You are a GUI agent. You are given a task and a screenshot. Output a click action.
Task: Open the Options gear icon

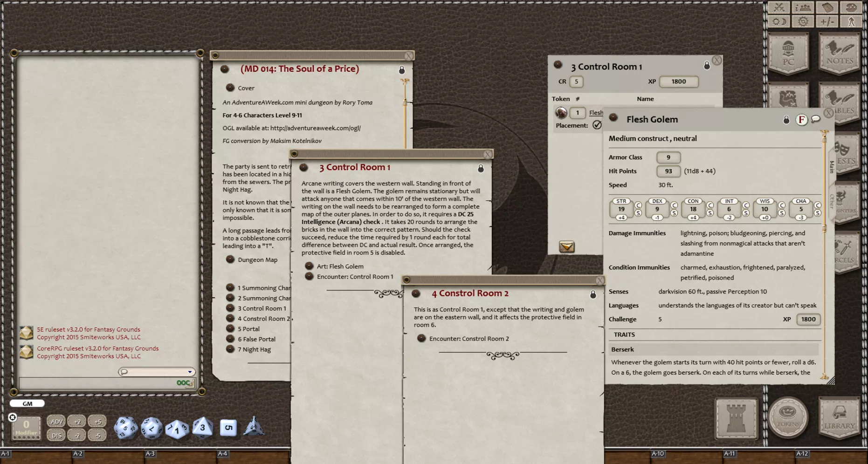point(803,21)
